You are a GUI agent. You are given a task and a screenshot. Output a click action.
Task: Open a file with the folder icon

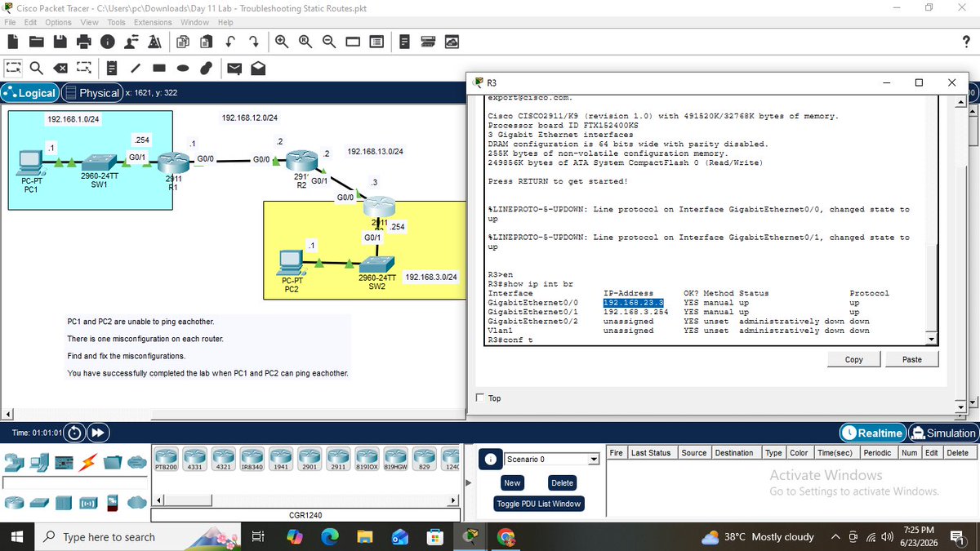(36, 41)
